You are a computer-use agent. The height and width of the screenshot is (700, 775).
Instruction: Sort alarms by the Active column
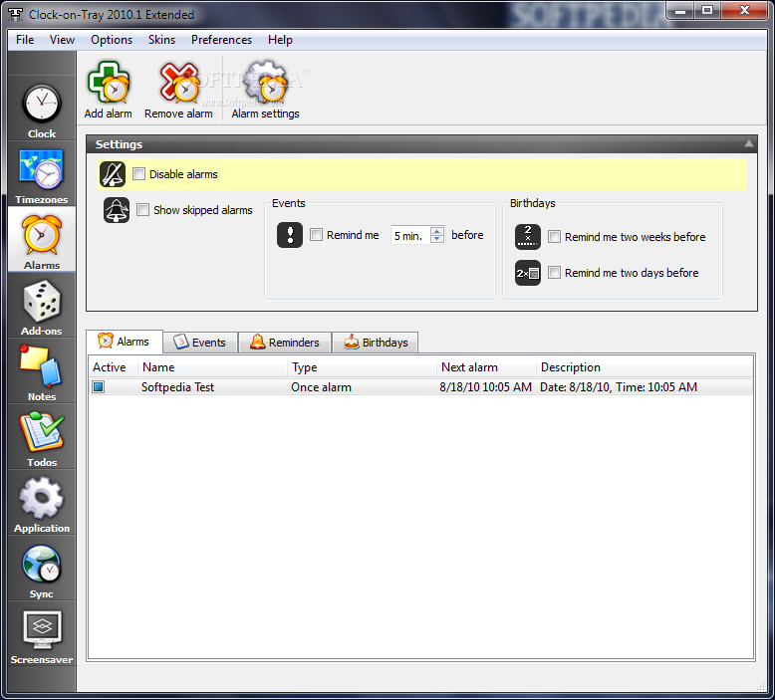point(114,367)
